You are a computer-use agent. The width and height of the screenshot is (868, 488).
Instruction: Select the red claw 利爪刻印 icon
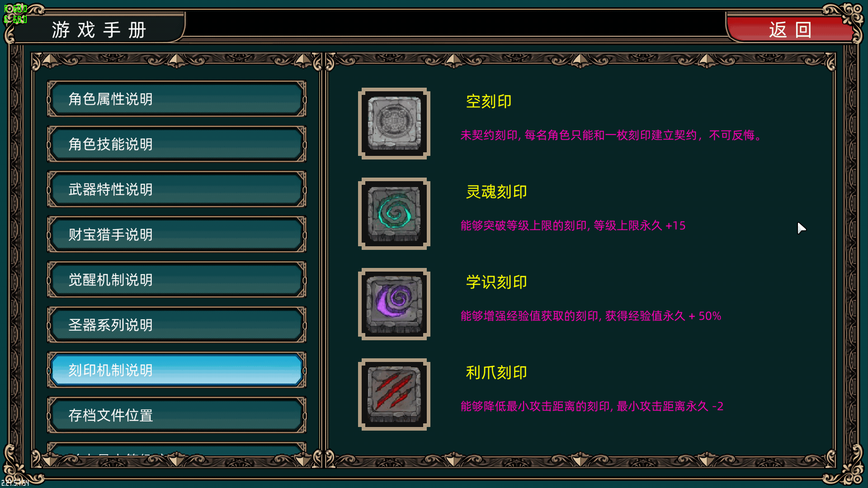pos(394,394)
